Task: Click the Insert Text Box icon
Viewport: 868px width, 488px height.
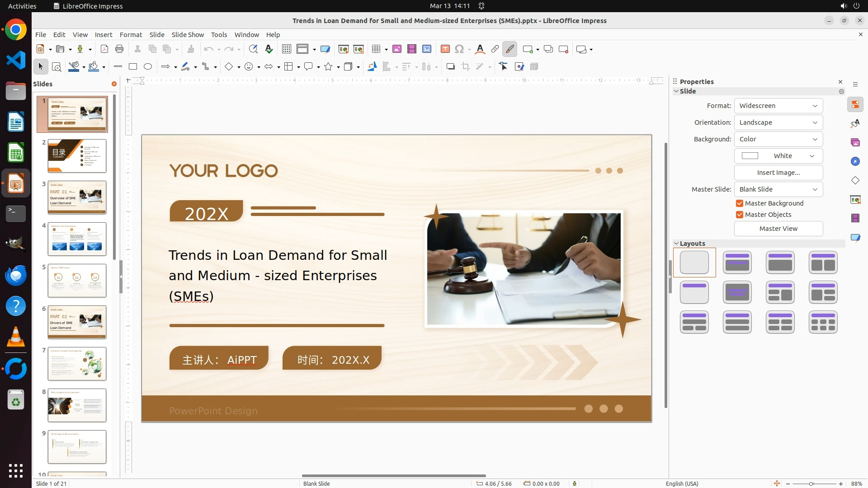Action: pyautogui.click(x=445, y=49)
